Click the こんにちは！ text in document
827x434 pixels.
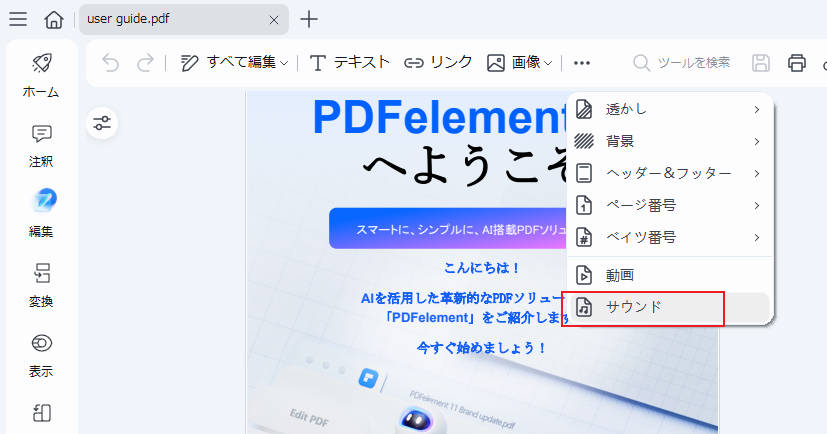coord(482,268)
